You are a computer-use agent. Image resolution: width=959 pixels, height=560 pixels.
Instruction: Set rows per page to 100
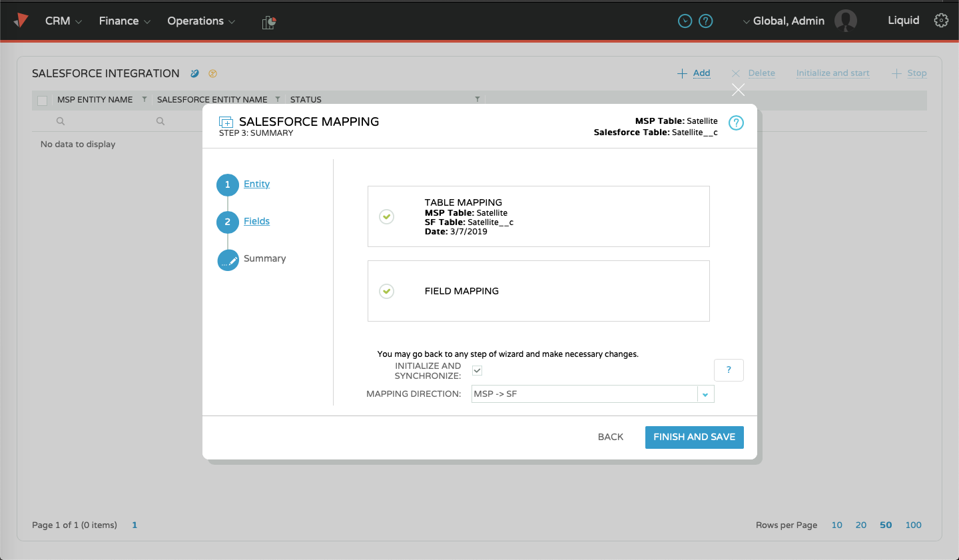point(914,525)
